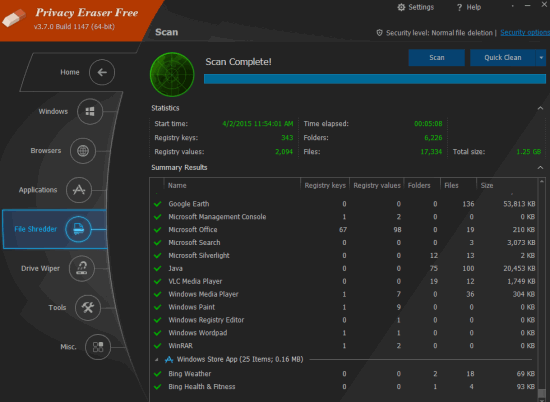Click the results list scrollbar thumb

(x=542, y=394)
